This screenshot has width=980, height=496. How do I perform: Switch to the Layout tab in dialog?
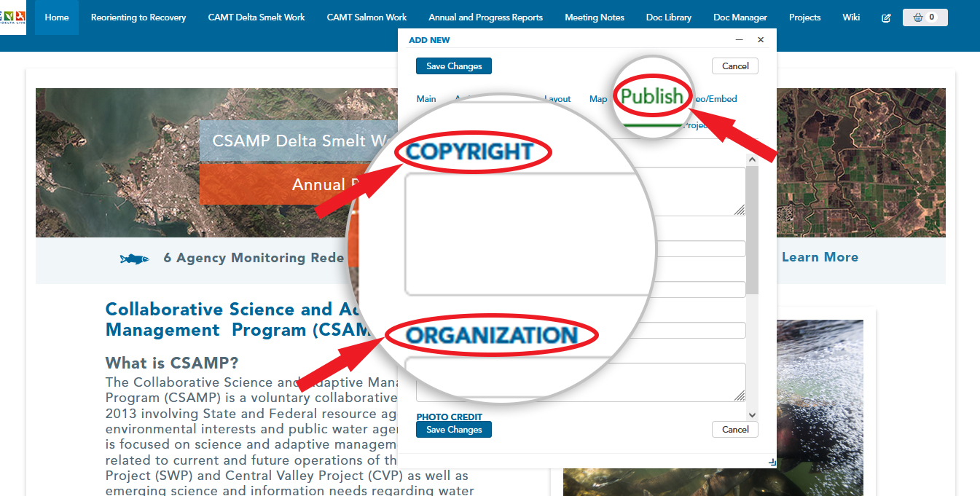[558, 99]
